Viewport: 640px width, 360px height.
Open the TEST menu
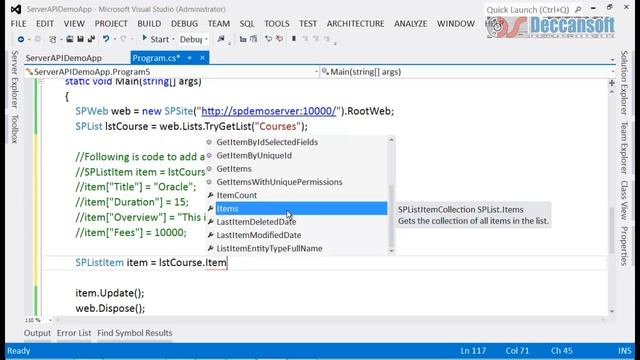click(308, 24)
